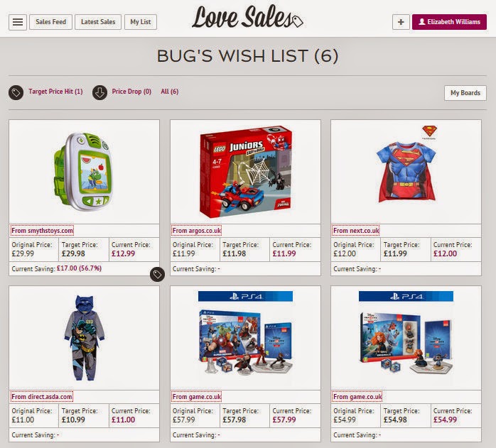Screen dimensions: 496x448
Task: Go to Latest Sales
Action: click(x=98, y=22)
